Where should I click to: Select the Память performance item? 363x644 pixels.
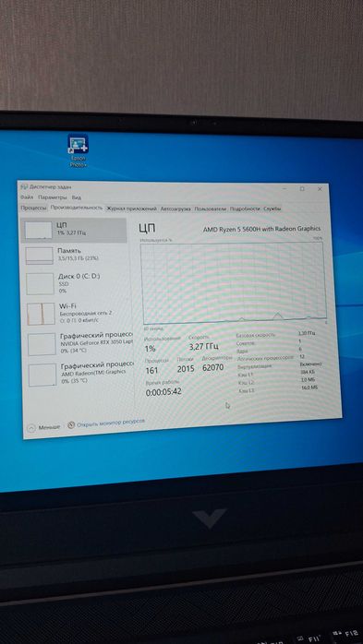75,255
